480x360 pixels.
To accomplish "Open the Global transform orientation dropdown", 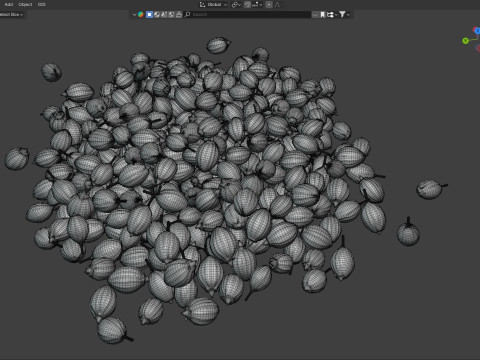I will pyautogui.click(x=214, y=4).
